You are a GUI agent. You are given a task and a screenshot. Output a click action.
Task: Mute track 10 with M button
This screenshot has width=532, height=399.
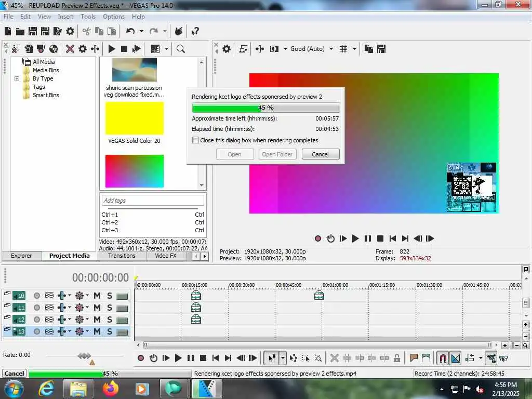(x=97, y=296)
